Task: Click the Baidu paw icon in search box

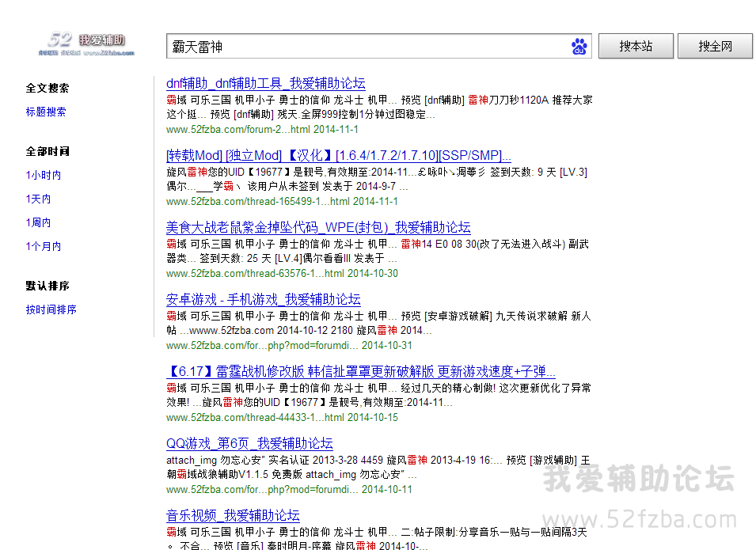Action: (579, 47)
